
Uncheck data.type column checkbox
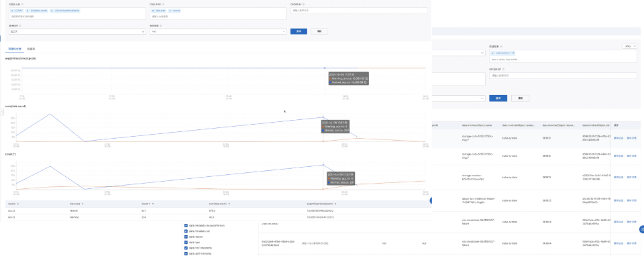click(186, 243)
